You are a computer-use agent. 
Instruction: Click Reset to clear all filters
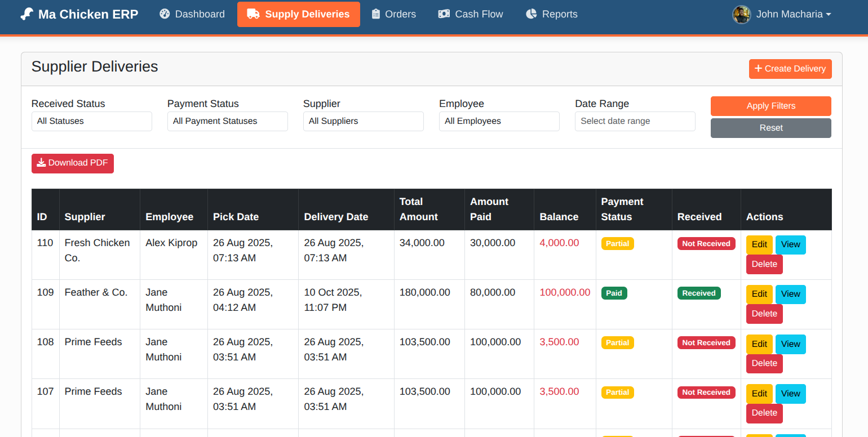coord(770,128)
